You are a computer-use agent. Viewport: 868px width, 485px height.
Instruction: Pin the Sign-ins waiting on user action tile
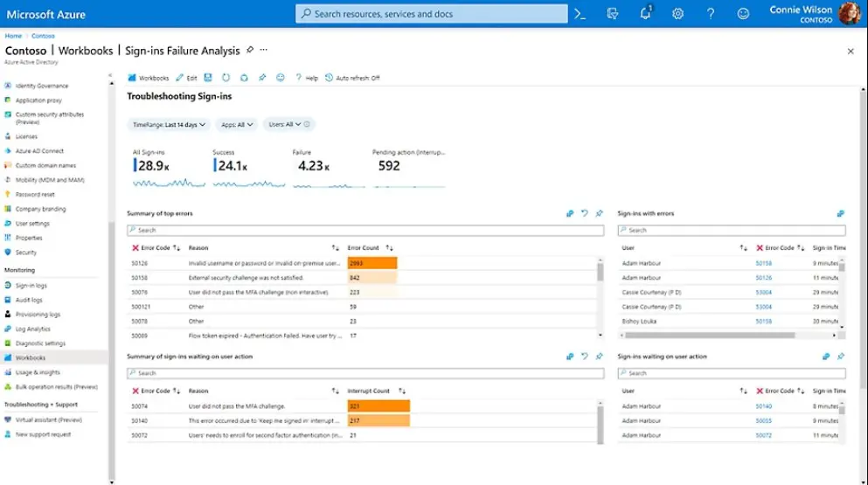tap(841, 357)
